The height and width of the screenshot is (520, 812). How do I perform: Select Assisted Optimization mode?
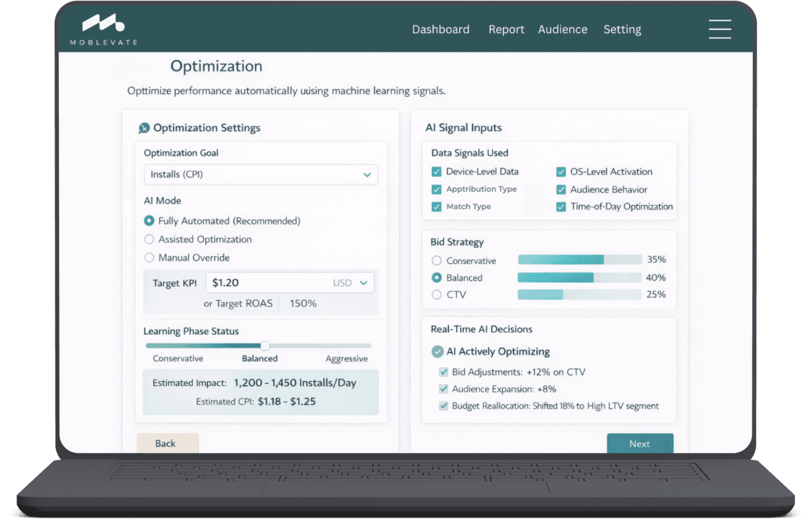[x=149, y=239]
